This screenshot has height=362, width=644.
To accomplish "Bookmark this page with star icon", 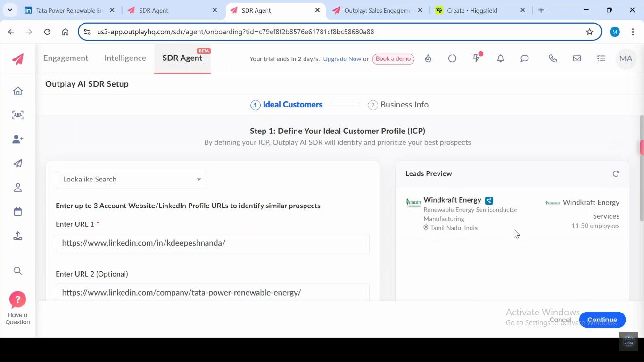I will (x=589, y=32).
